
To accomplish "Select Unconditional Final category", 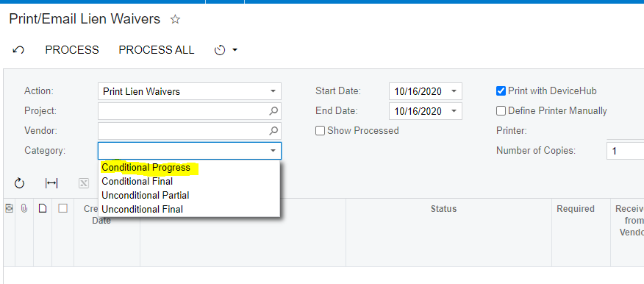I will click(142, 209).
